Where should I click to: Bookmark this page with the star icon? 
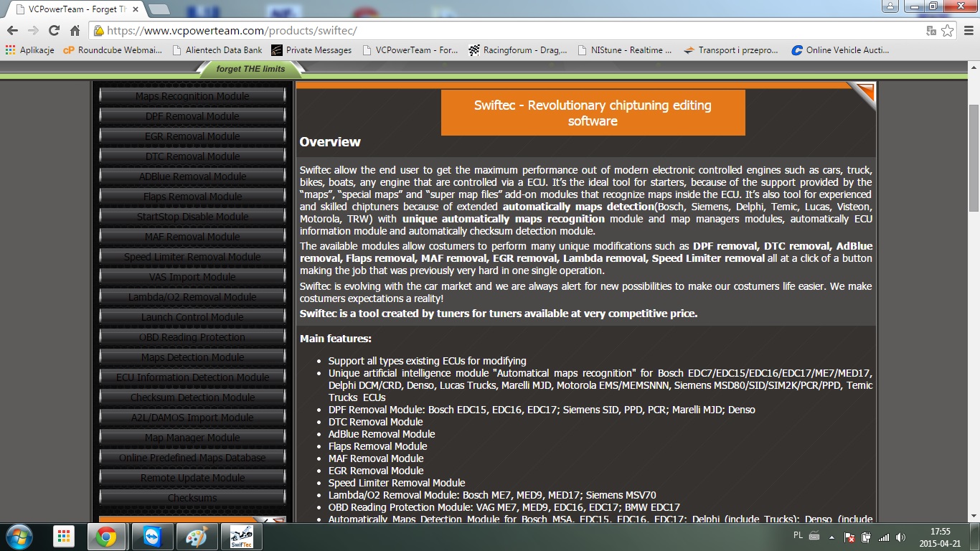pos(948,31)
